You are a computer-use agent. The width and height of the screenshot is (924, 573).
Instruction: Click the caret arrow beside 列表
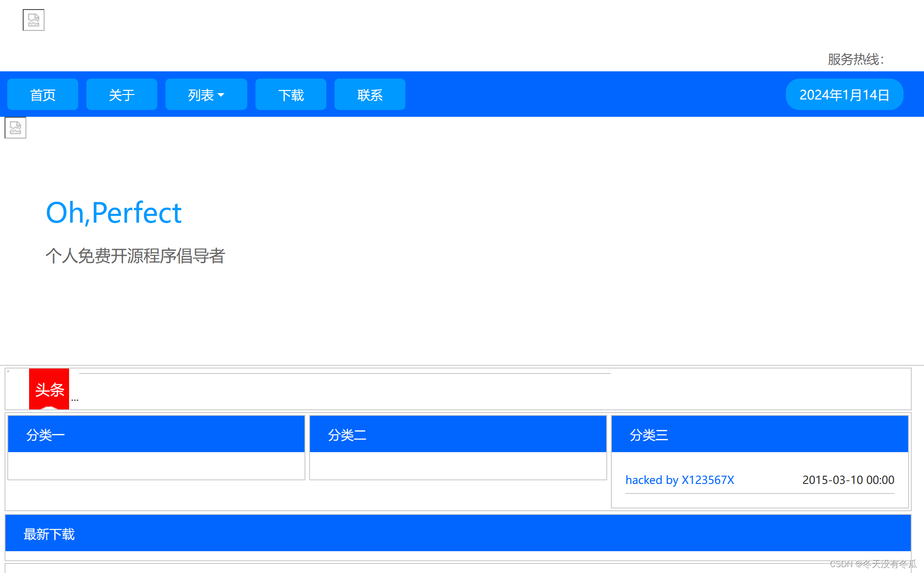[x=221, y=95]
